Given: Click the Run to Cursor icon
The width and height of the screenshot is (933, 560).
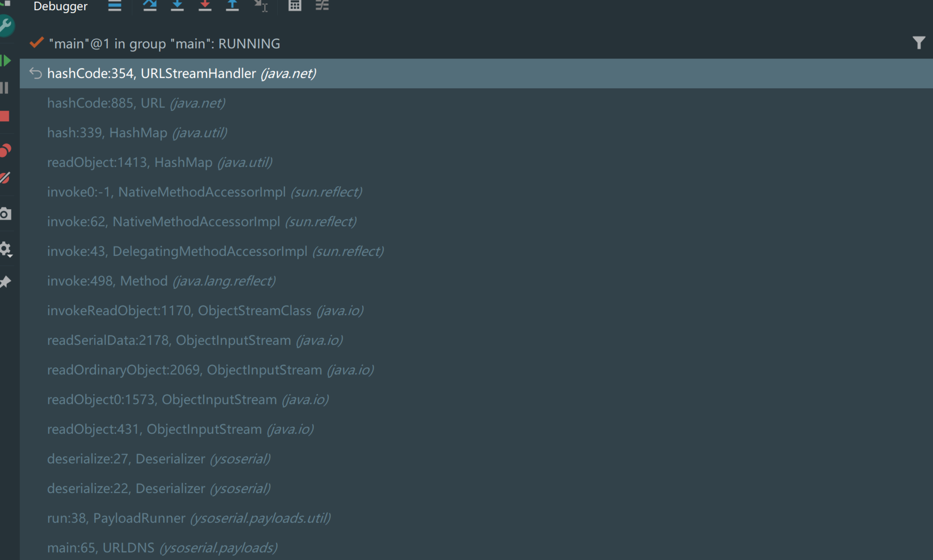Looking at the screenshot, I should tap(261, 6).
